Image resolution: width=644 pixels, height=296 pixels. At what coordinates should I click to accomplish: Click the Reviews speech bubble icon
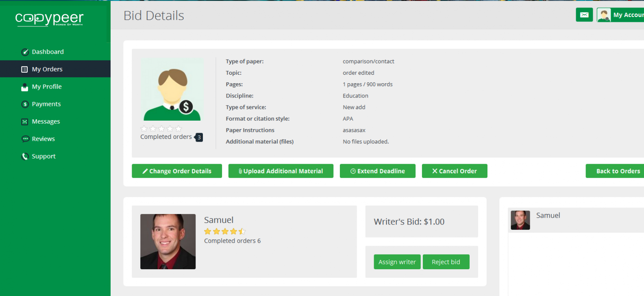[x=25, y=139]
